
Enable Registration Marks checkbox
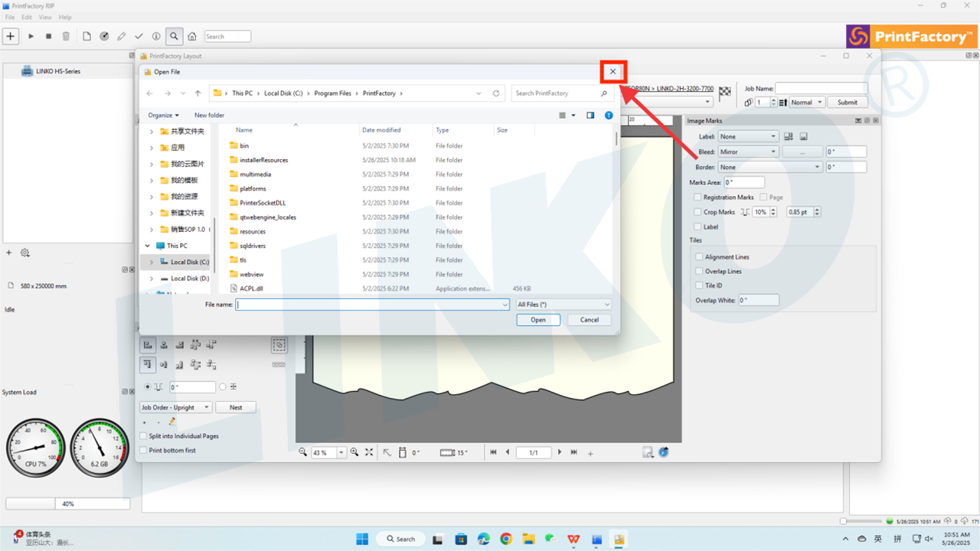[x=697, y=197]
